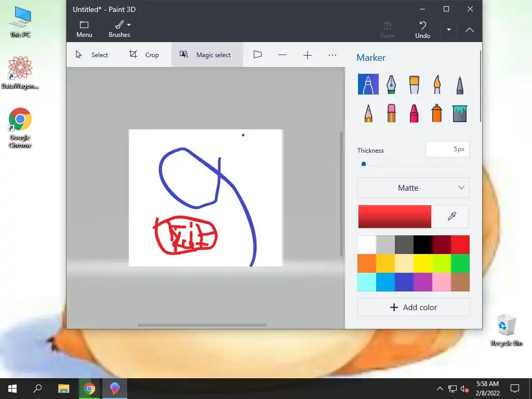This screenshot has height=399, width=532.
Task: Undo the last stroke
Action: 422,30
